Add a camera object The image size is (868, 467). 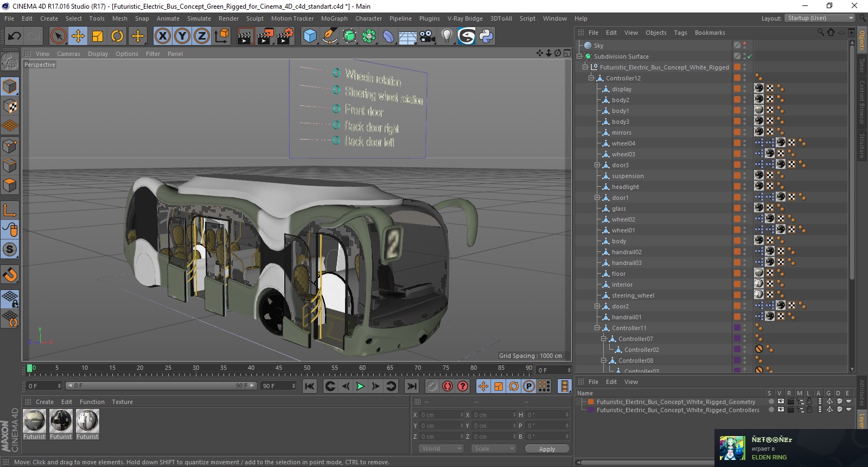point(427,36)
